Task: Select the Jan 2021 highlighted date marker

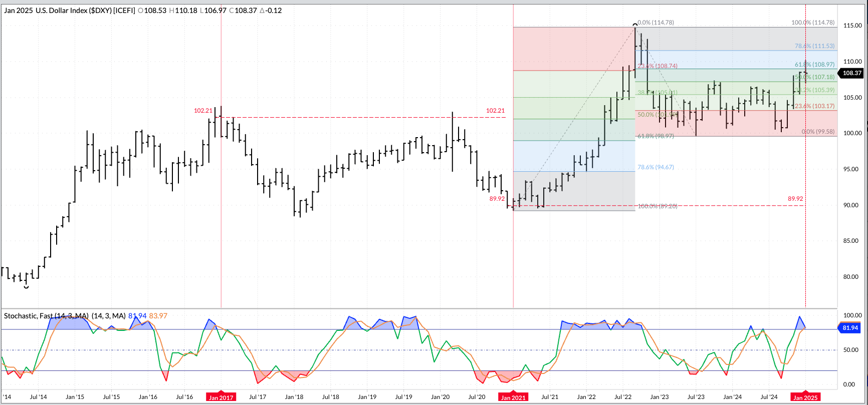Action: [x=513, y=397]
